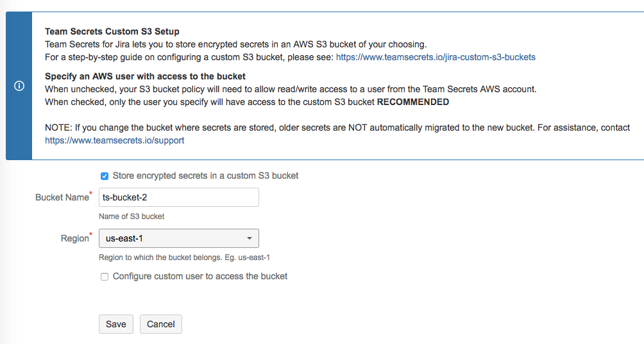Click 'Specify an AWS user with access' heading
Viewport: 644px width, 344px height.
coord(145,76)
